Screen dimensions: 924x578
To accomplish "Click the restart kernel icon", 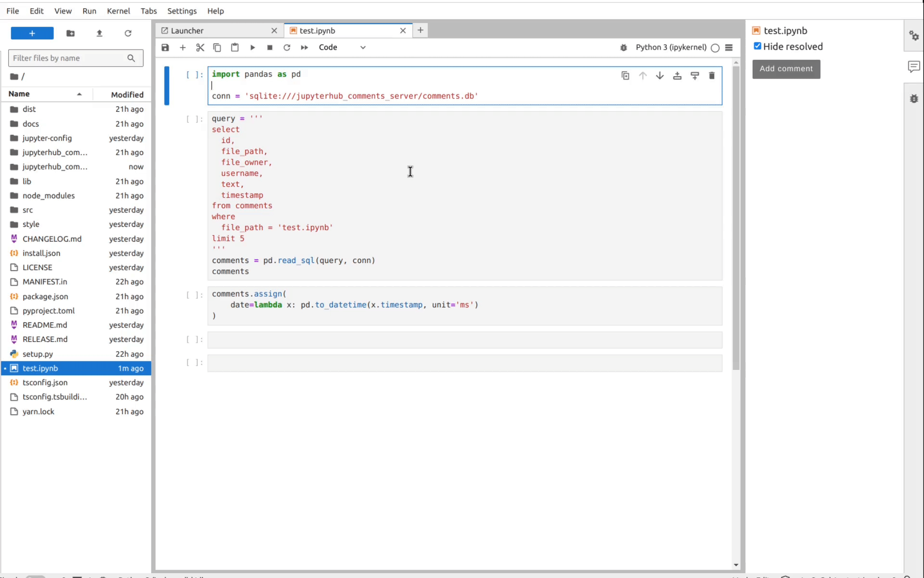I will coord(287,47).
